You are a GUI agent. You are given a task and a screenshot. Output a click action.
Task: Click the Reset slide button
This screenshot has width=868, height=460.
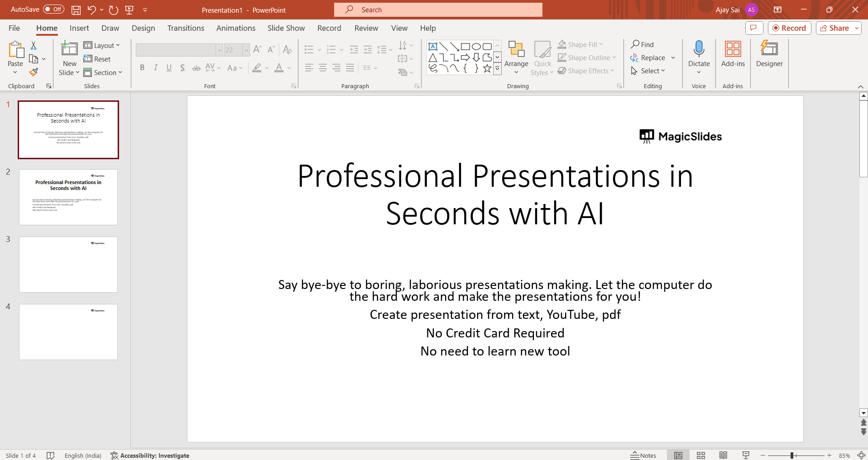pyautogui.click(x=97, y=59)
